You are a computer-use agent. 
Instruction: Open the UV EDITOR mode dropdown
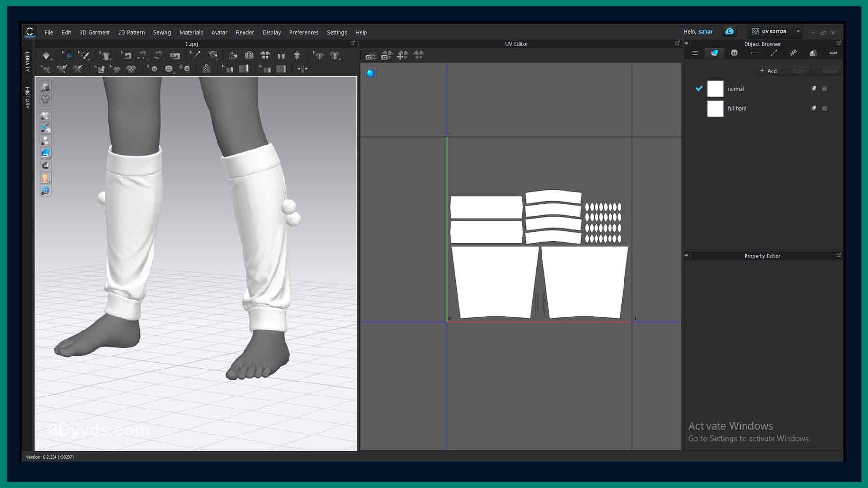(x=798, y=32)
